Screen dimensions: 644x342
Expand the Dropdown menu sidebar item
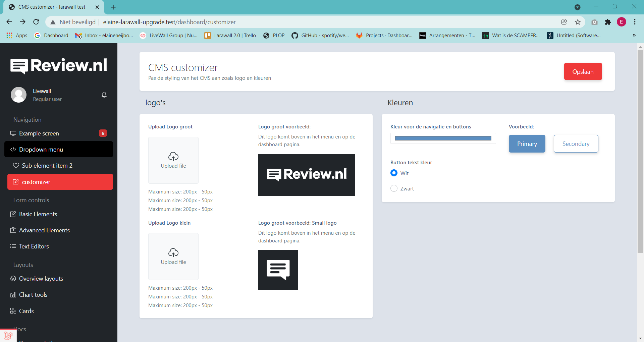click(59, 149)
